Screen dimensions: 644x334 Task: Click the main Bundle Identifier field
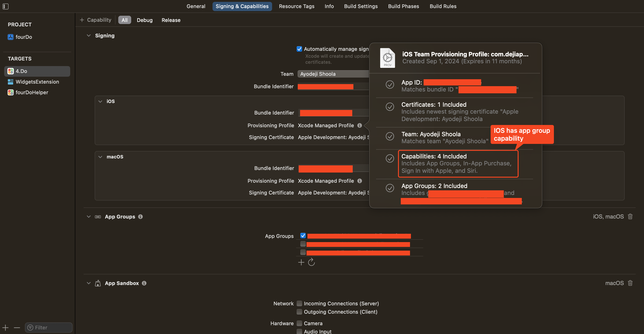333,86
